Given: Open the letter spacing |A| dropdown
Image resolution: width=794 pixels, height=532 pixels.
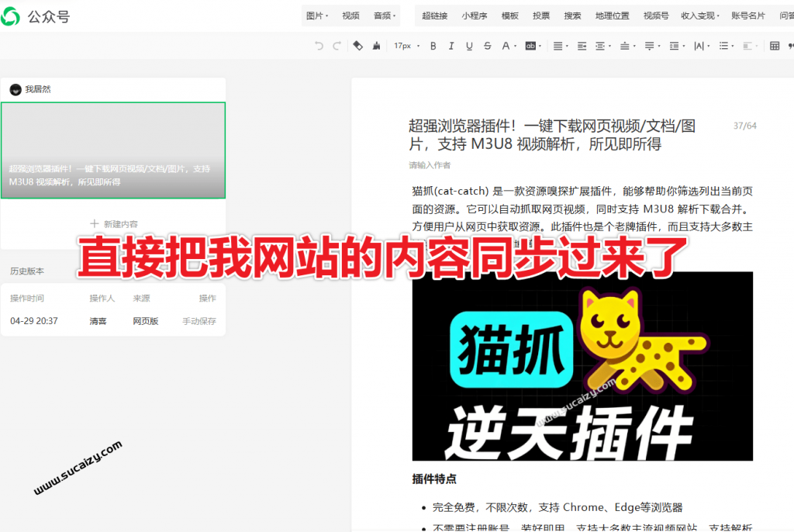Looking at the screenshot, I should (x=702, y=46).
